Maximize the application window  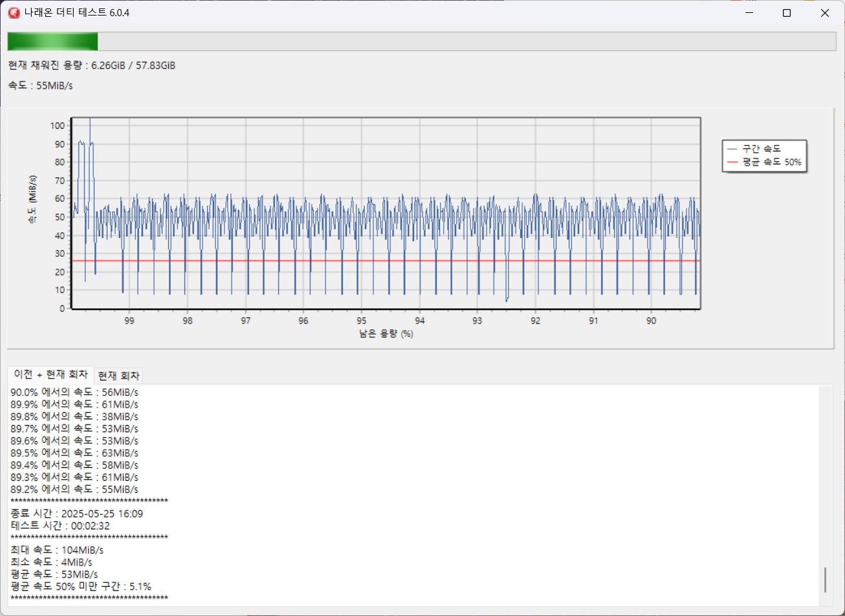787,13
